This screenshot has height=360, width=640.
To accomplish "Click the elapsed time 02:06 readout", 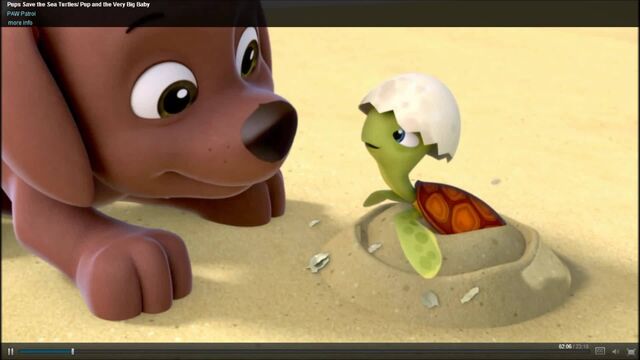I will (565, 347).
